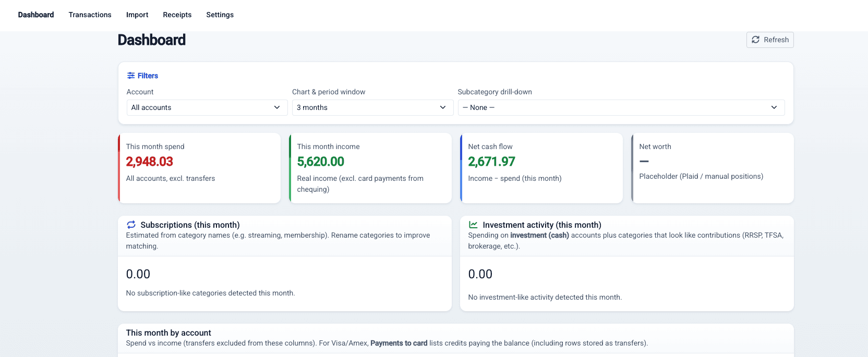Image resolution: width=868 pixels, height=357 pixels.
Task: Open Settings from the top navigation
Action: pyautogui.click(x=220, y=15)
